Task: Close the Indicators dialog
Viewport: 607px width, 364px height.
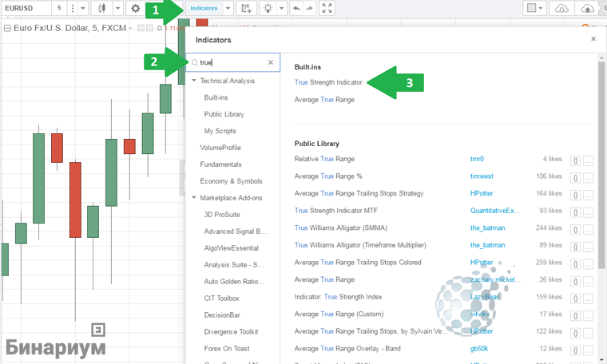Action: click(593, 38)
